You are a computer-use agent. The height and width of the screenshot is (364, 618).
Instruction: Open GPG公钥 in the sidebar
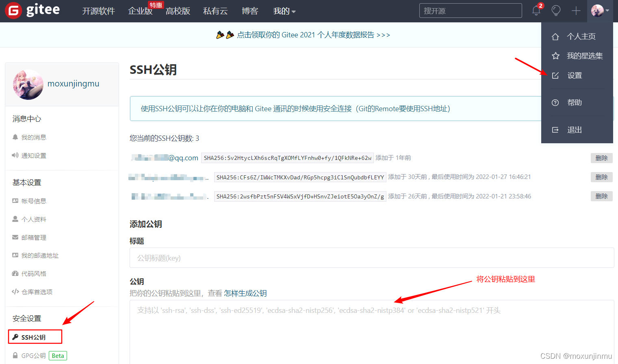pos(34,356)
